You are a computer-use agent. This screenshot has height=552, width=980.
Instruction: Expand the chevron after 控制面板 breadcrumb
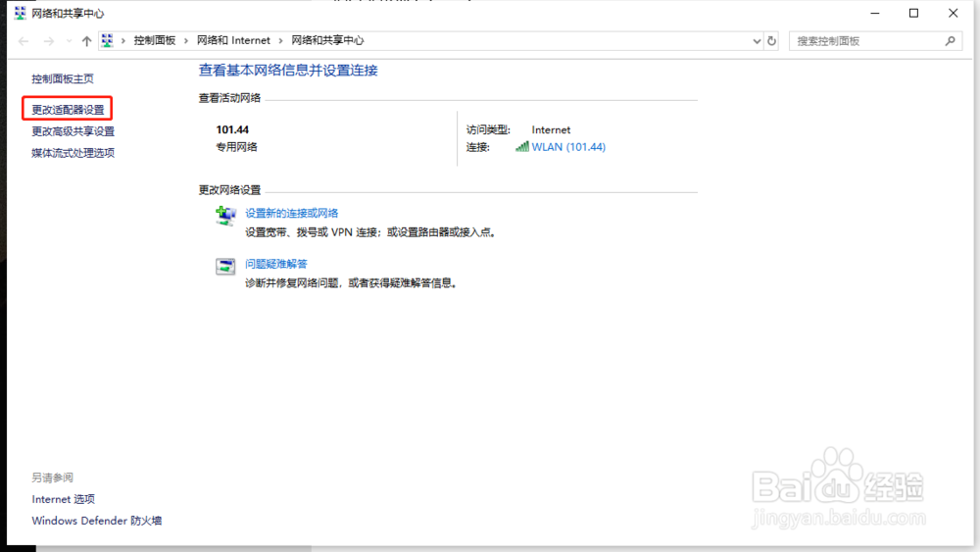pos(186,40)
